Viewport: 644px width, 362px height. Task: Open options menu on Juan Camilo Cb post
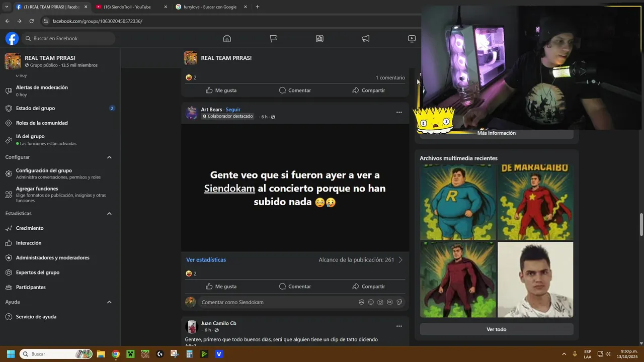pyautogui.click(x=399, y=326)
